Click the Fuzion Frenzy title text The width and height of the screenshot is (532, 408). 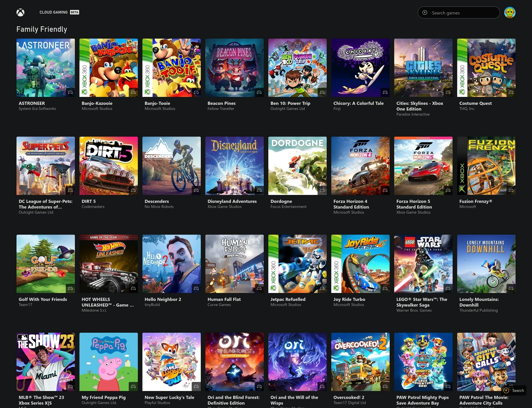point(476,201)
